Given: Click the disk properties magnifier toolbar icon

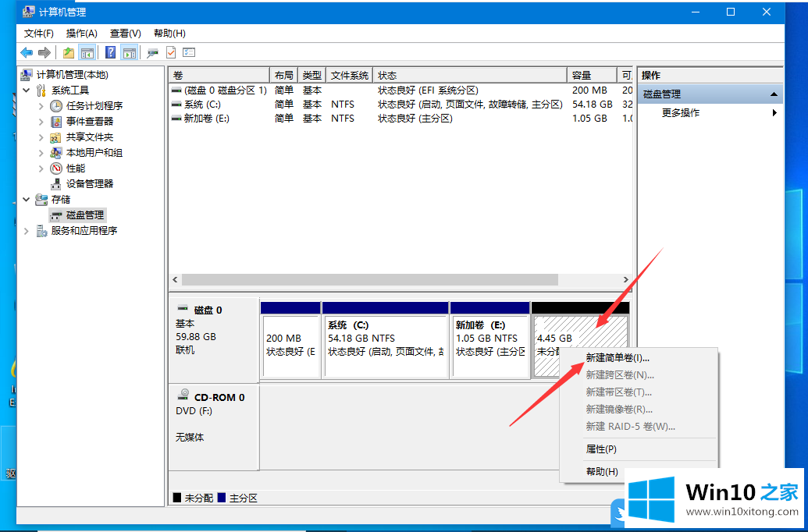Looking at the screenshot, I should [x=152, y=52].
